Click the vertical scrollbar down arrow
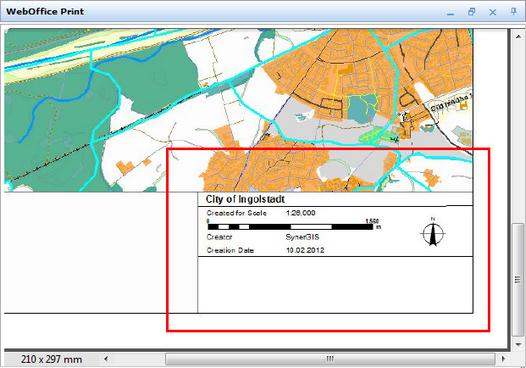This screenshot has width=526, height=368. [x=518, y=345]
